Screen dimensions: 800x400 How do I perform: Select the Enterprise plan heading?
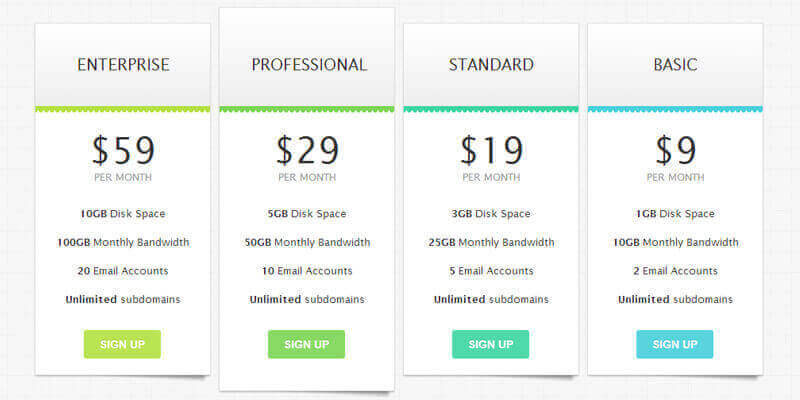[123, 65]
